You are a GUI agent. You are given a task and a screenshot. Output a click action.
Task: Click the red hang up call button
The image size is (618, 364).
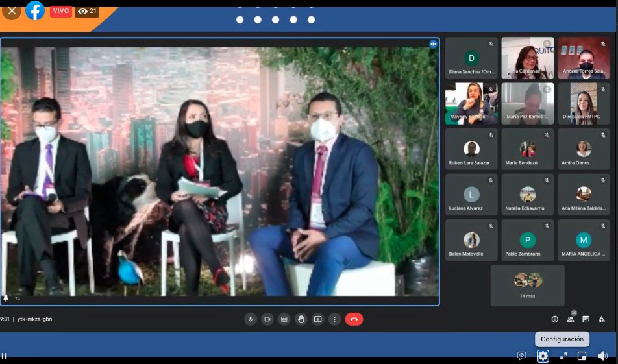[x=354, y=319]
